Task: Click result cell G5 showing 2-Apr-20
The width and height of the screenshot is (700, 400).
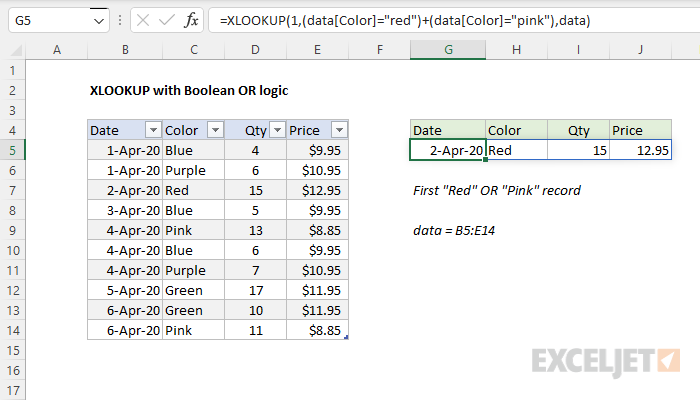Action: tap(447, 150)
